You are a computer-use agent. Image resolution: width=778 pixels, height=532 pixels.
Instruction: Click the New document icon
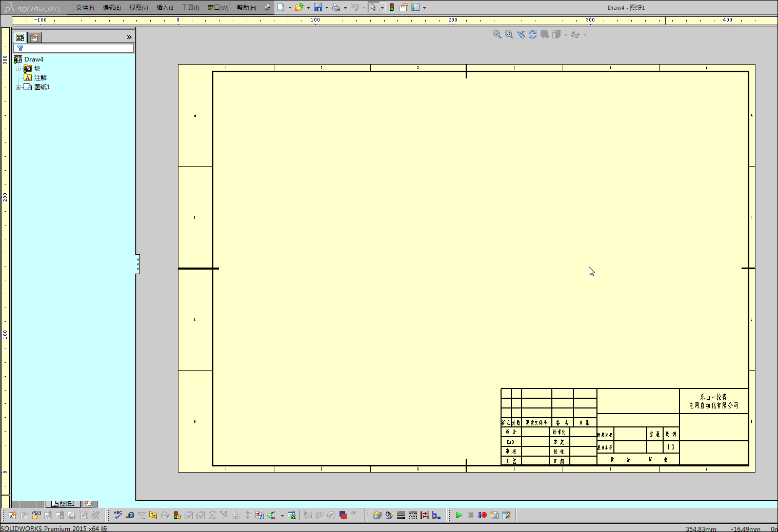(281, 7)
